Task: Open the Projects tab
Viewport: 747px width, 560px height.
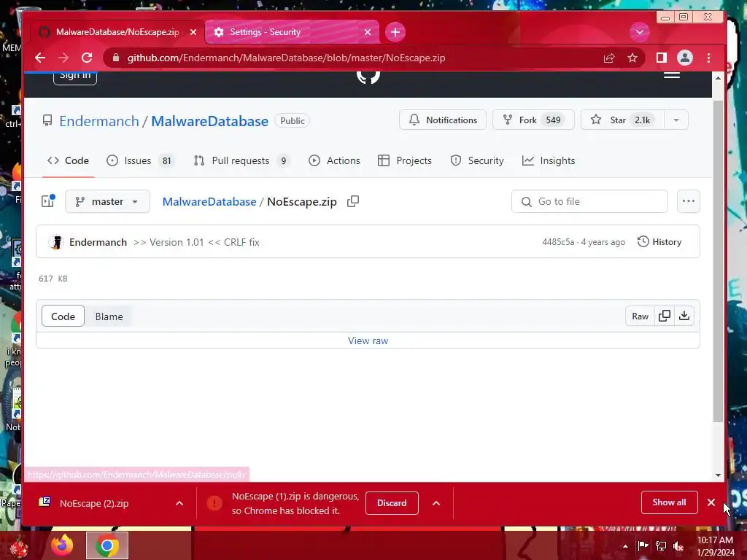Action: (404, 161)
